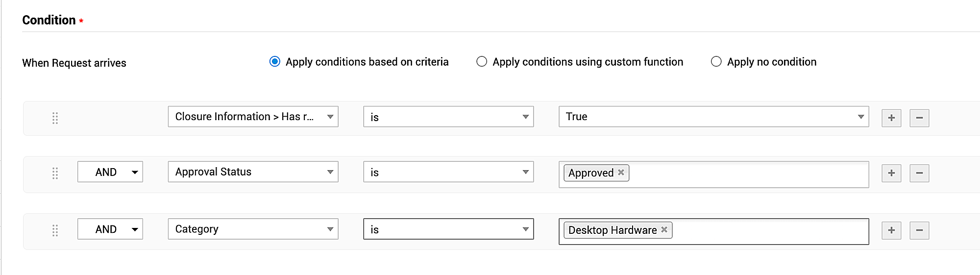Select Apply conditions based on criteria
980x275 pixels.
coord(275,62)
